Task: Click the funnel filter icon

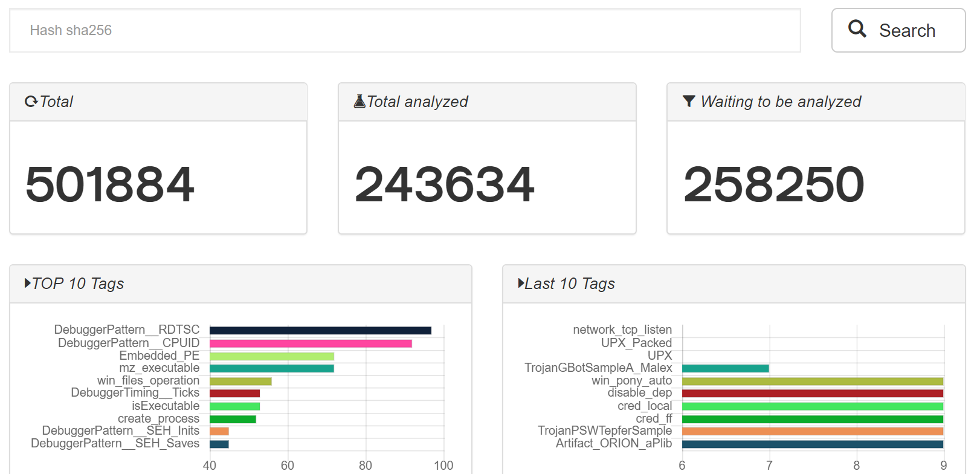Action: (x=688, y=101)
